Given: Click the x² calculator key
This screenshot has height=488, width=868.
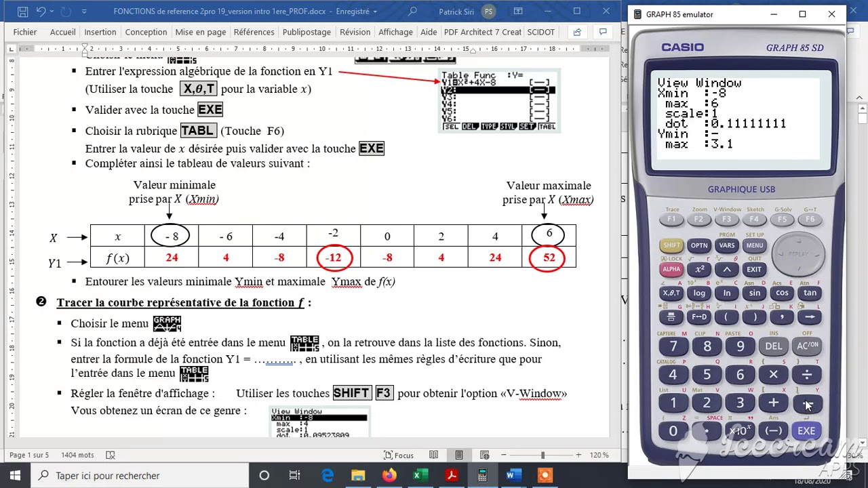Looking at the screenshot, I should [x=699, y=269].
